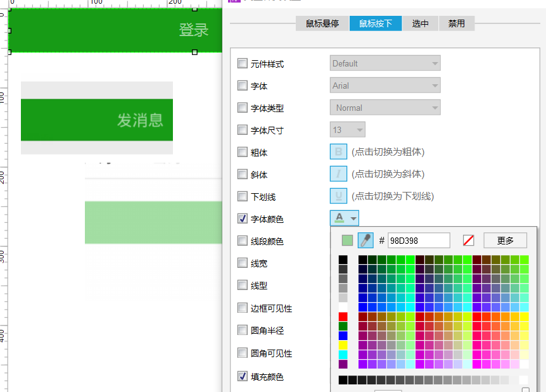546x392 pixels.
Task: Open the Arial font dropdown
Action: point(385,85)
